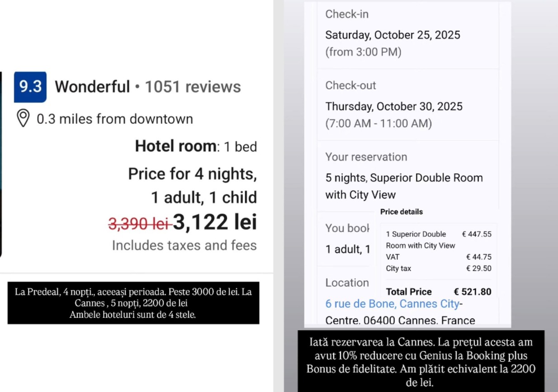
Task: Click the blue 9.3 rating badge
Action: click(x=30, y=87)
